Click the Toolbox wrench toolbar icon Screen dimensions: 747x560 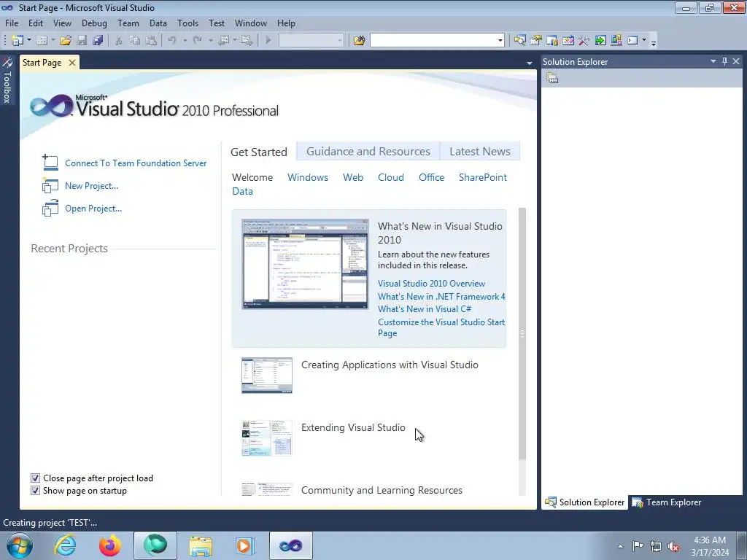tap(584, 41)
